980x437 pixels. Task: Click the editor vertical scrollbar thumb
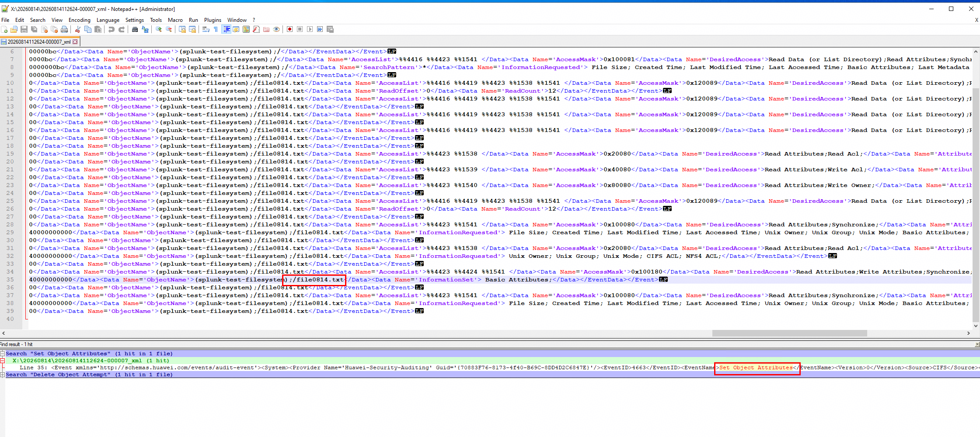[976, 205]
